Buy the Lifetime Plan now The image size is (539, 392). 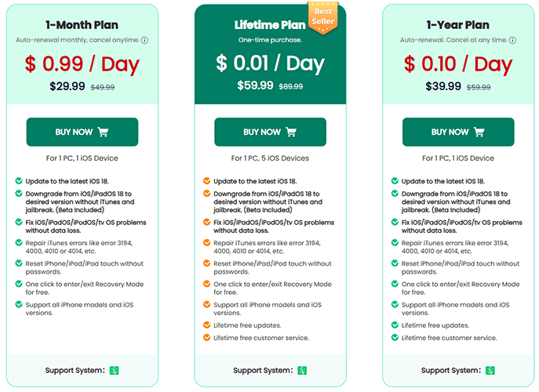270,132
